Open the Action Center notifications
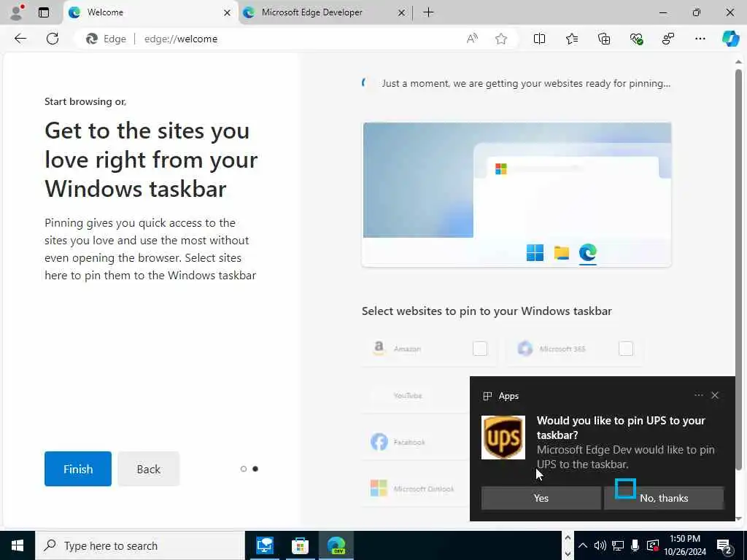 (724, 547)
